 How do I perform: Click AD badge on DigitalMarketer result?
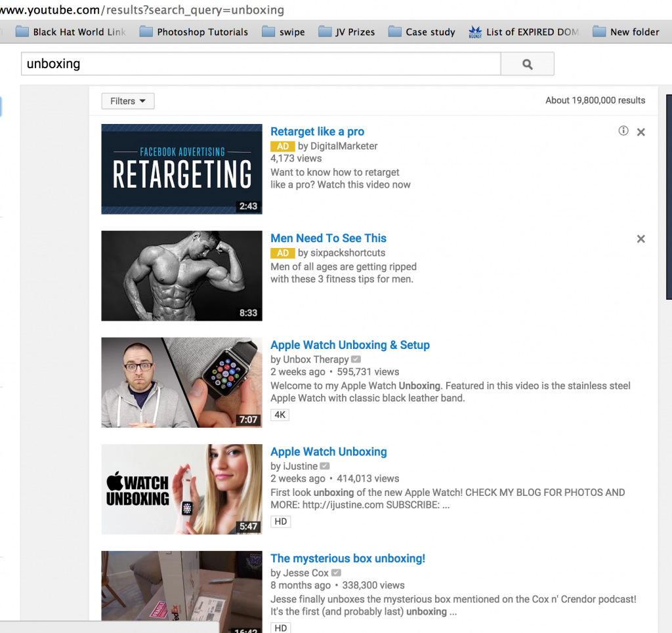[x=282, y=146]
